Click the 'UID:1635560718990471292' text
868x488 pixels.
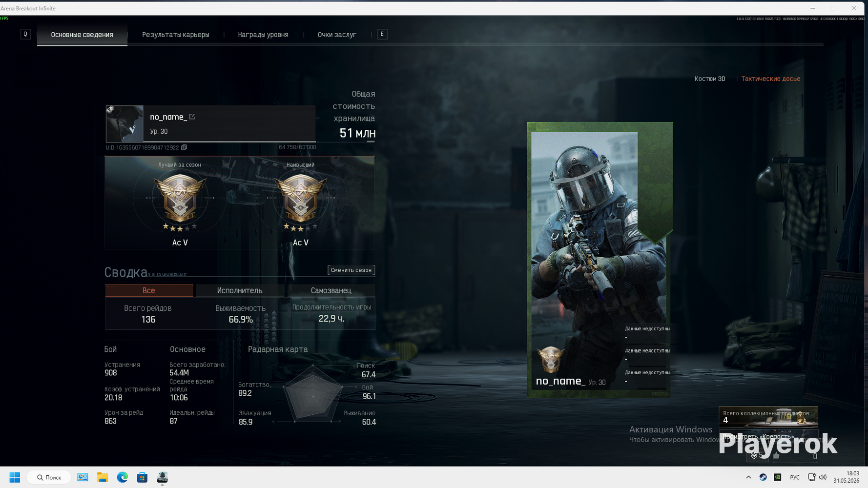click(143, 147)
